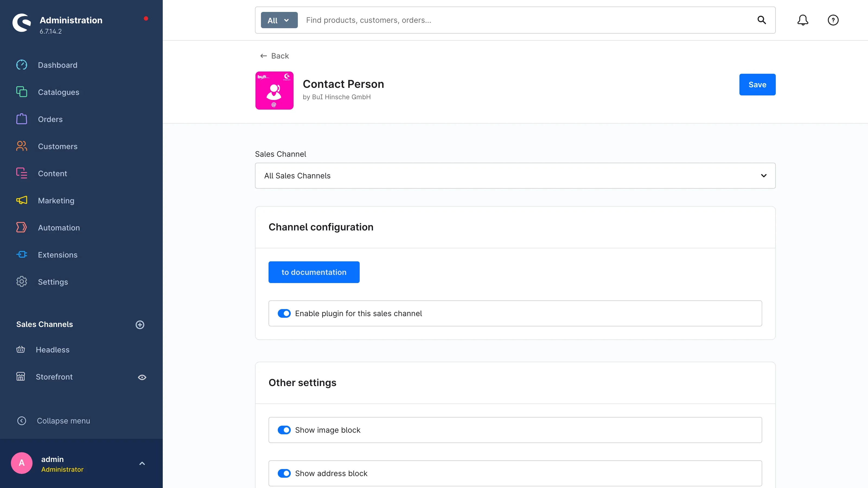Open the to documentation button
The height and width of the screenshot is (488, 868).
coord(314,272)
